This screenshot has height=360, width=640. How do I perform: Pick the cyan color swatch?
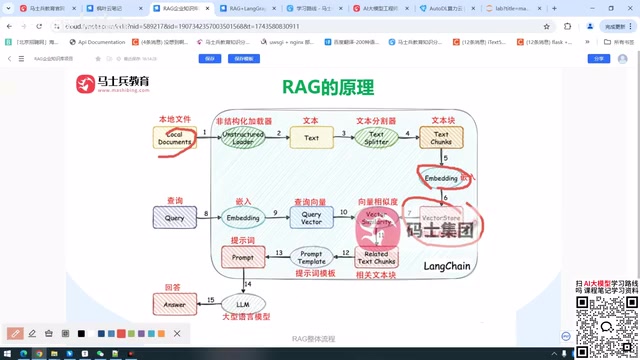click(x=151, y=333)
